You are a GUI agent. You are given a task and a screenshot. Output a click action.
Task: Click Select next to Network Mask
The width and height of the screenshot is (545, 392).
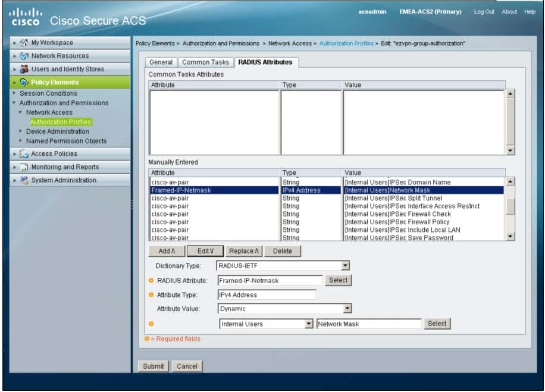tap(437, 324)
